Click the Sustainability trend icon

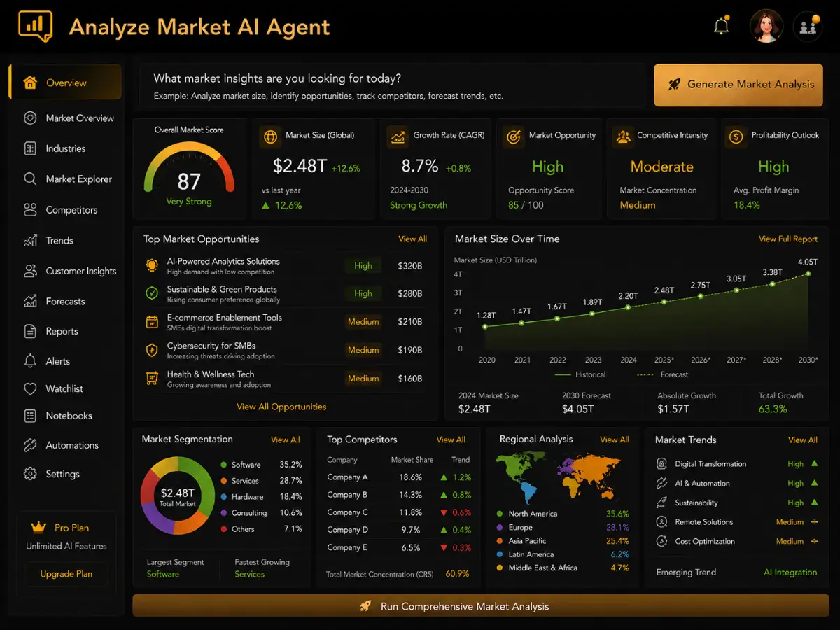point(662,503)
